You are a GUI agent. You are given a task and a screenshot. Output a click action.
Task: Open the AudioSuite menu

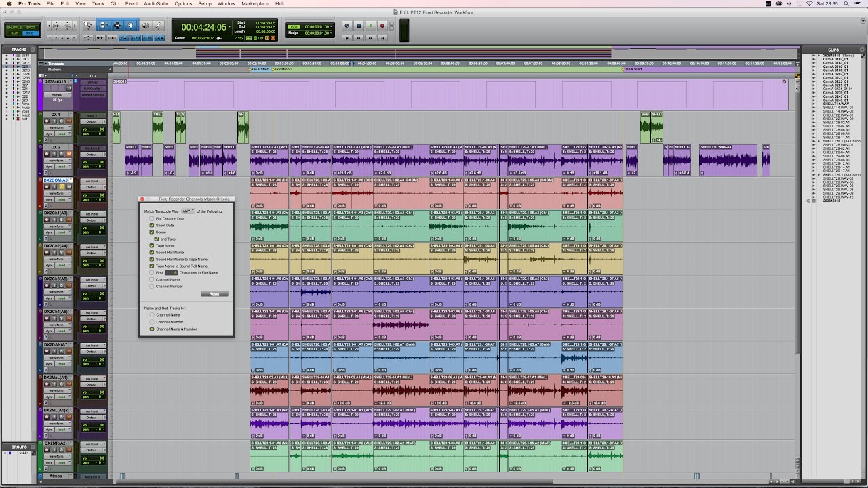pos(156,4)
